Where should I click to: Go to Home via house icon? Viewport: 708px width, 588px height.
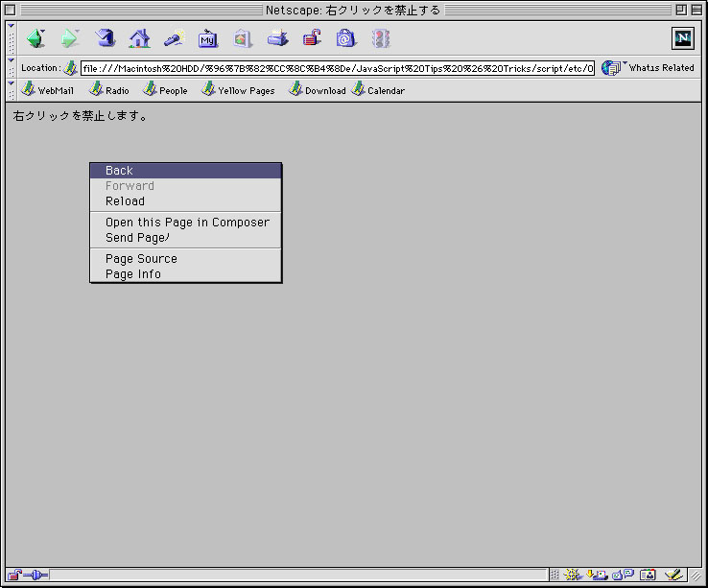tap(139, 38)
